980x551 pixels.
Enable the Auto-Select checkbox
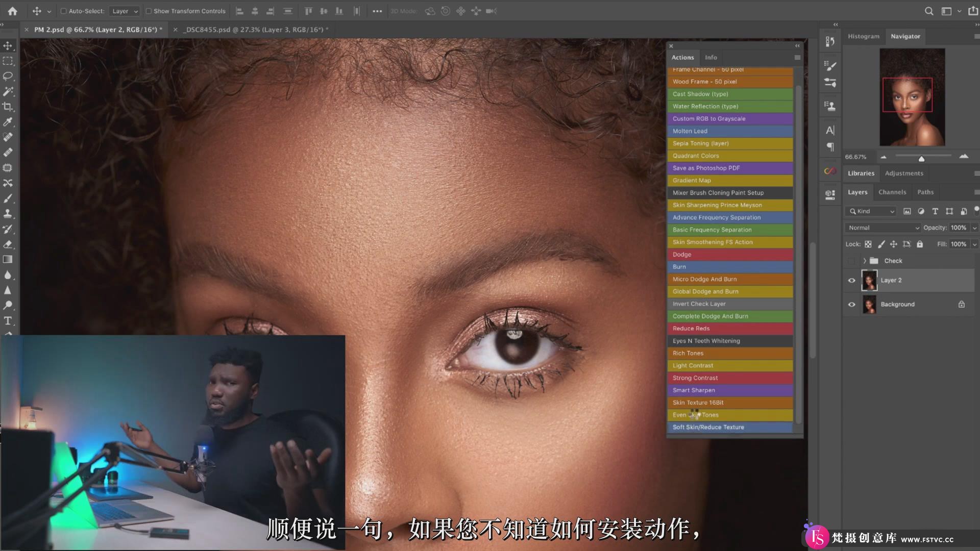coord(64,11)
